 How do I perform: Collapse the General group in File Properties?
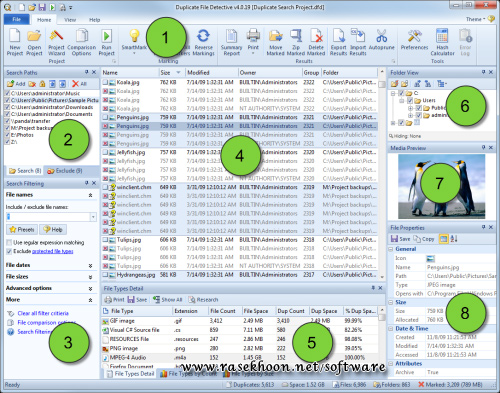click(x=391, y=249)
